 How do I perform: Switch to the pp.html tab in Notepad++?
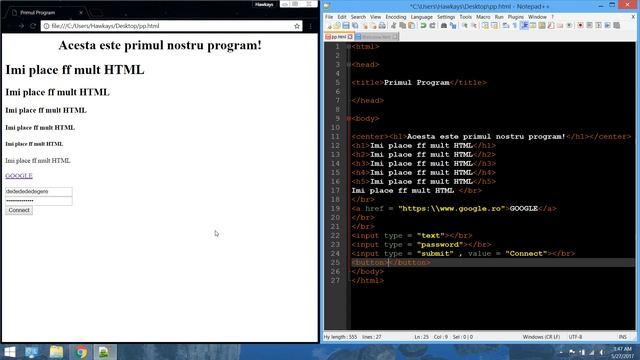click(x=338, y=37)
